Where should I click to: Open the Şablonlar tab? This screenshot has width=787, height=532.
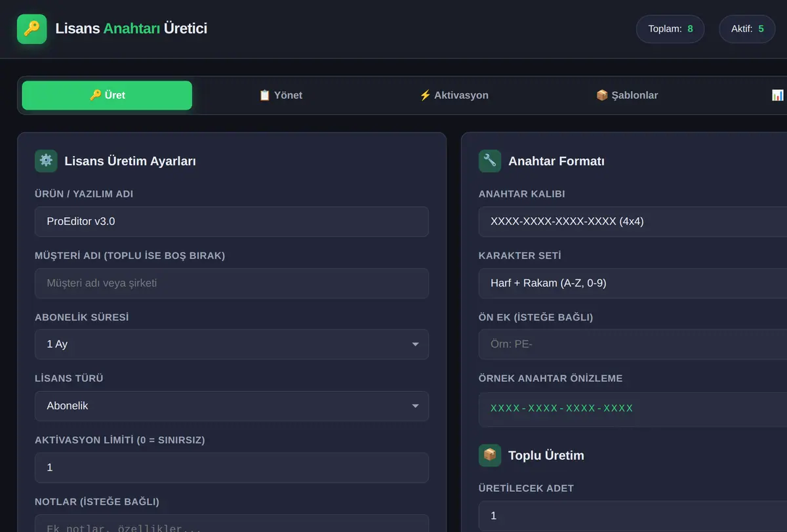[x=627, y=95]
